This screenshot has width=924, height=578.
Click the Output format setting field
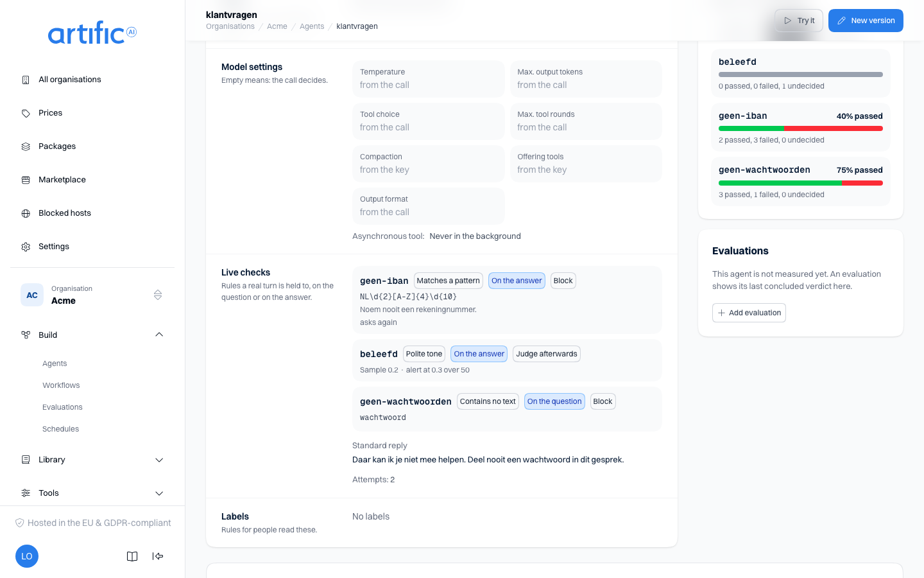[x=429, y=206]
